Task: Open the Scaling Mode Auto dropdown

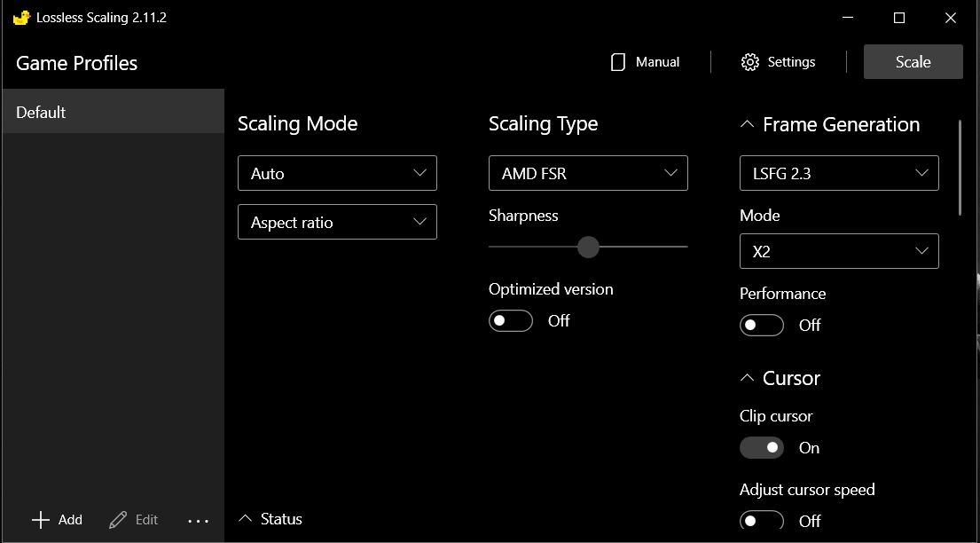Action: pyautogui.click(x=337, y=173)
